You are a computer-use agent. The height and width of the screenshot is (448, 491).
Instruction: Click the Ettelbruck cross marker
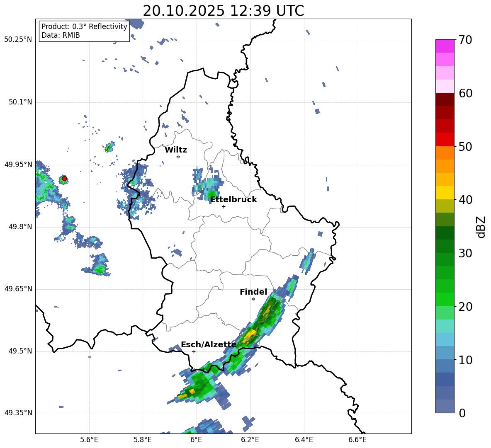[x=224, y=206]
